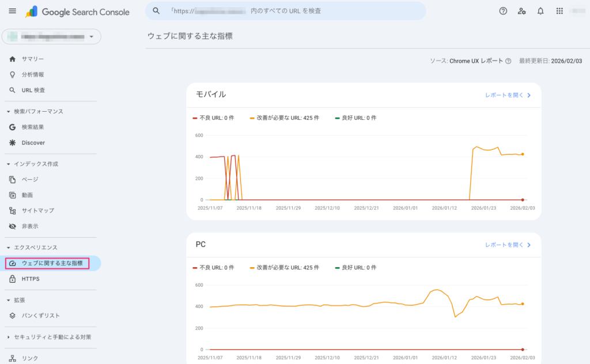Viewport: 590px width, 364px height.
Task: Click the help question mark icon
Action: [x=504, y=10]
